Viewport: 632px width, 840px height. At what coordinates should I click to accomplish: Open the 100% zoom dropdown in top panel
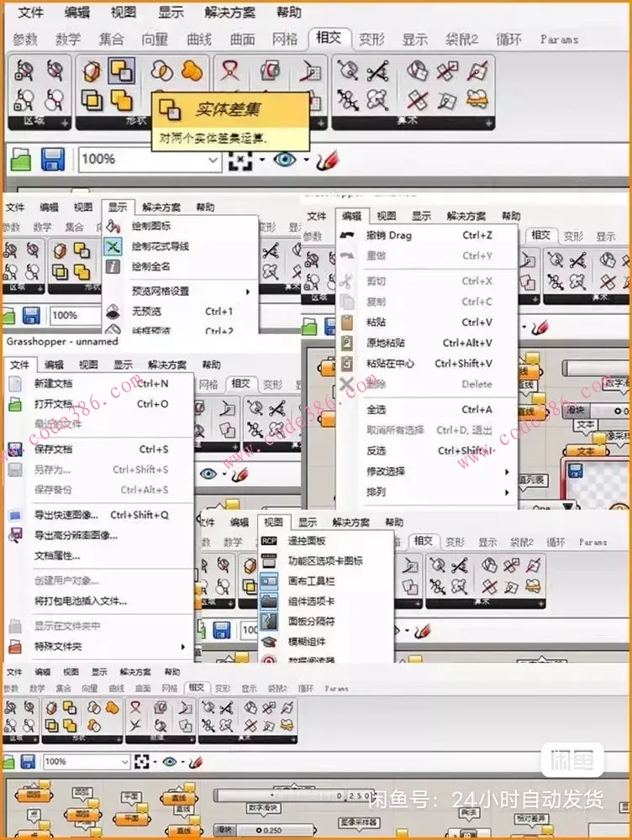coord(213,160)
